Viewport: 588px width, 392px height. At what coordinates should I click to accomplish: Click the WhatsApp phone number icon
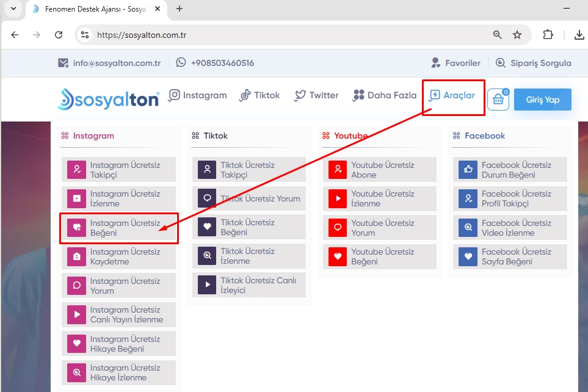(181, 62)
